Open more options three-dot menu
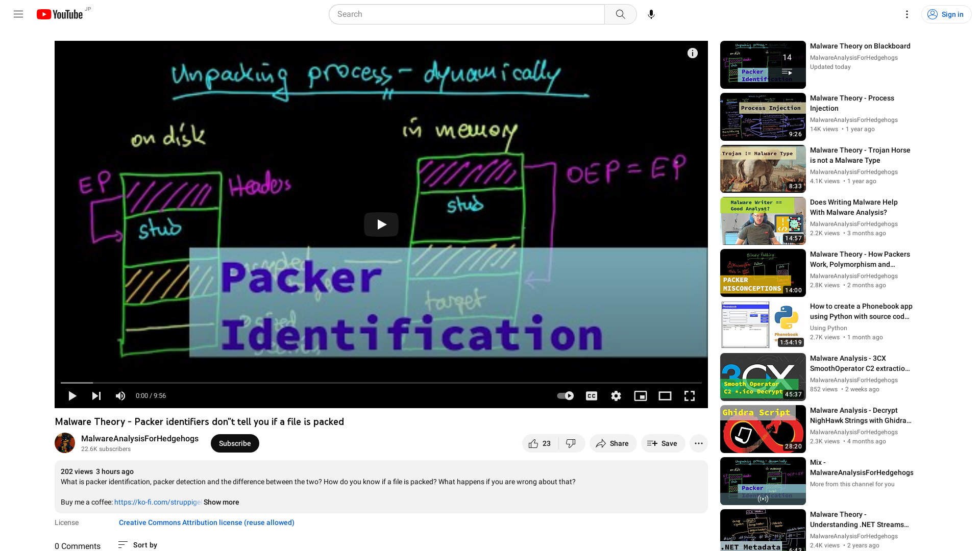 coord(699,443)
